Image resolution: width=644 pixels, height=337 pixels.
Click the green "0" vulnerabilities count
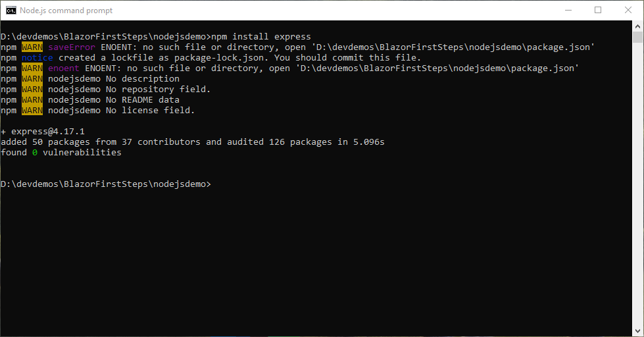[x=35, y=153]
